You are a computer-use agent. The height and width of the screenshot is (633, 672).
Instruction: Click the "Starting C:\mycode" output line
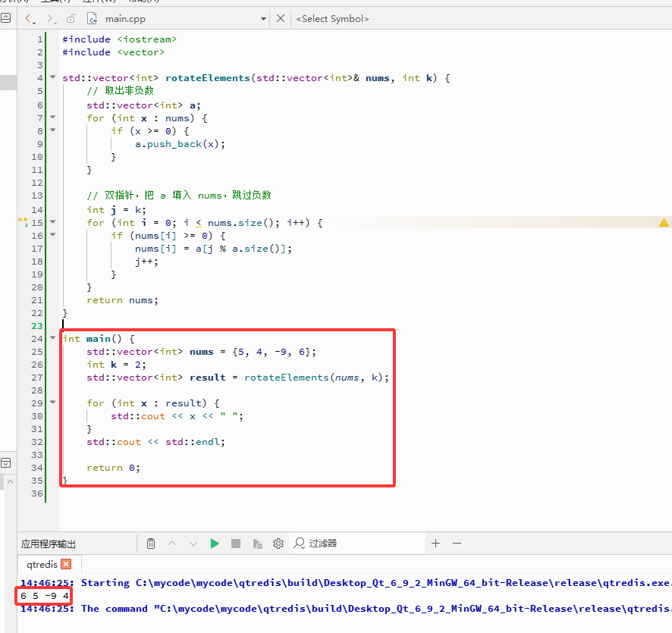point(345,583)
